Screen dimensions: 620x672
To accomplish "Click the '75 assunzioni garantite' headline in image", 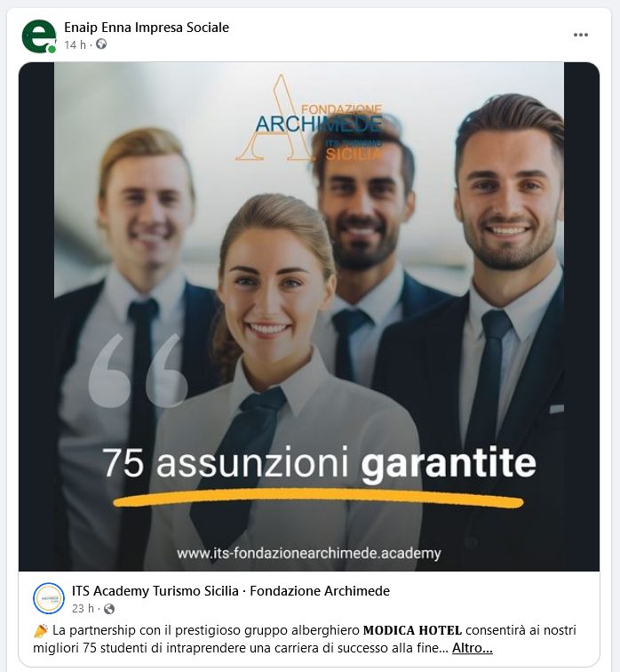I will 319,462.
